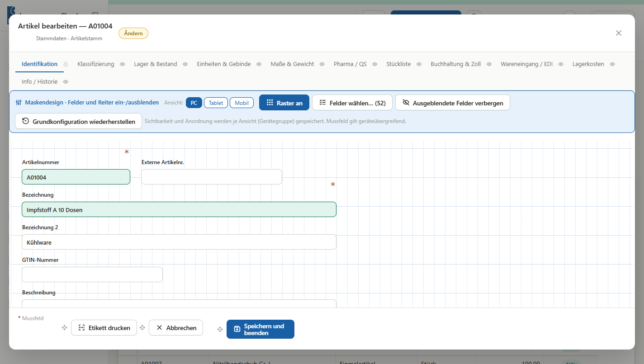The width and height of the screenshot is (644, 364).
Task: Toggle eye icon beside Info / Historie tab
Action: tap(66, 82)
